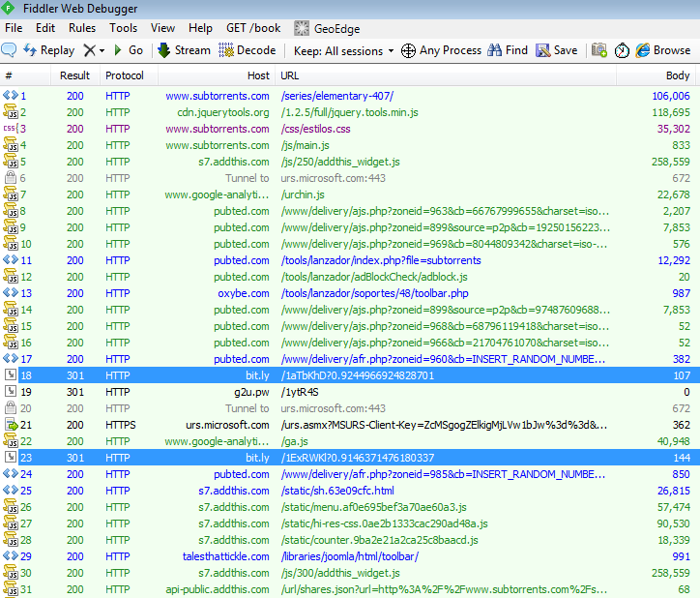Open the Help menu
The height and width of the screenshot is (598, 700).
click(200, 28)
